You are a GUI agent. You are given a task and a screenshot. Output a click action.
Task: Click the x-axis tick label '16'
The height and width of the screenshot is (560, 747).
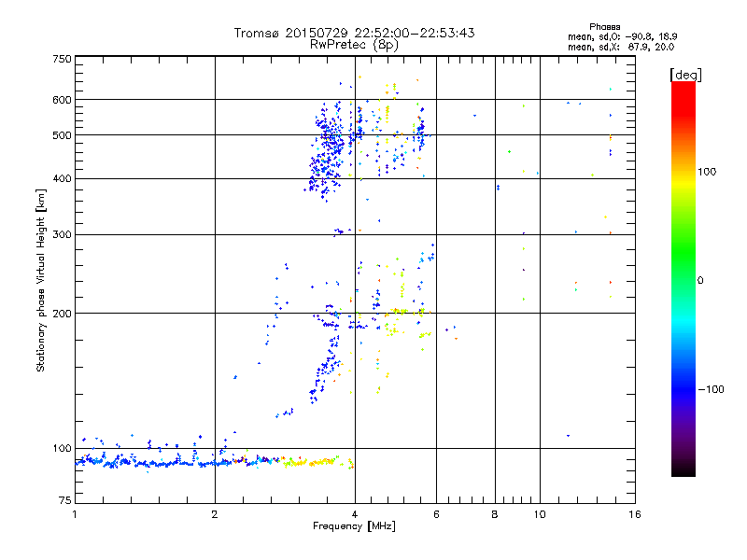635,514
